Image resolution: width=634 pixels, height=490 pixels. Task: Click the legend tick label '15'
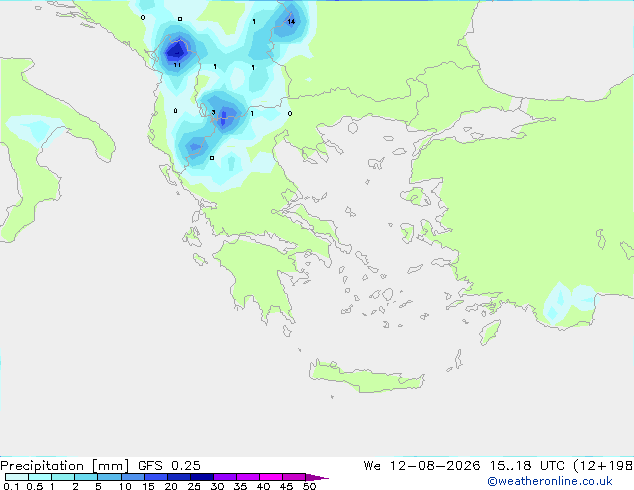pos(148,486)
